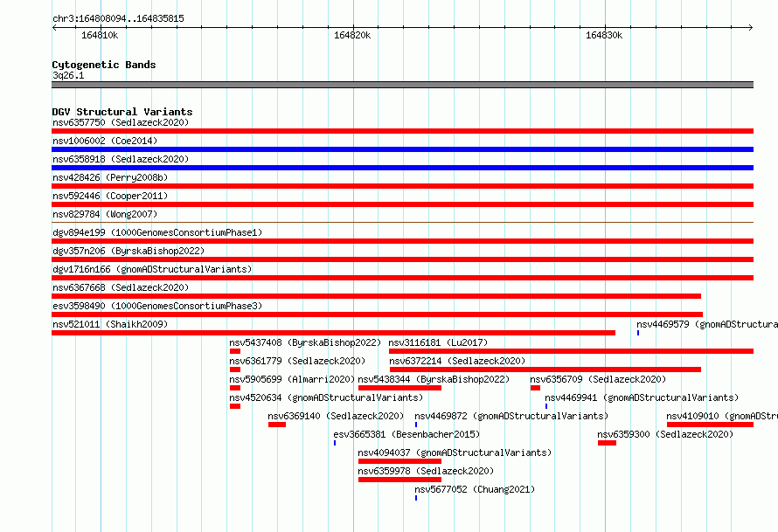Open nsv592446 (Cooper2011) variant label

110,196
